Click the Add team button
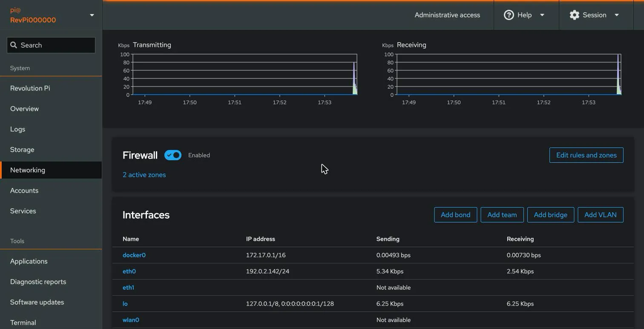Image resolution: width=644 pixels, height=329 pixels. [502, 215]
